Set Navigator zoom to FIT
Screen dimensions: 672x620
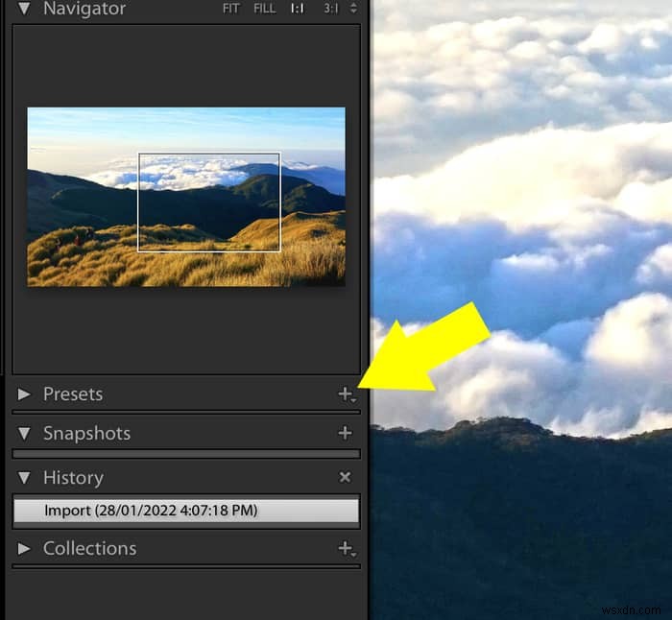pyautogui.click(x=230, y=9)
